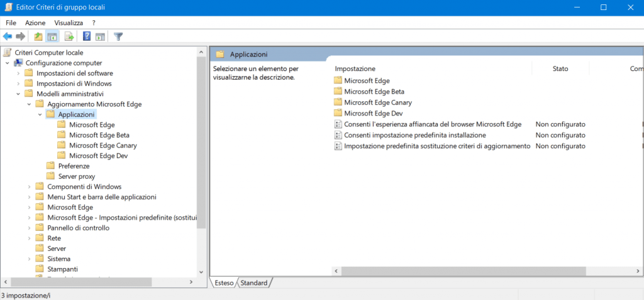Screen dimensions: 644x300
Task: Expand the Pannello di controllo node
Action: [29, 228]
